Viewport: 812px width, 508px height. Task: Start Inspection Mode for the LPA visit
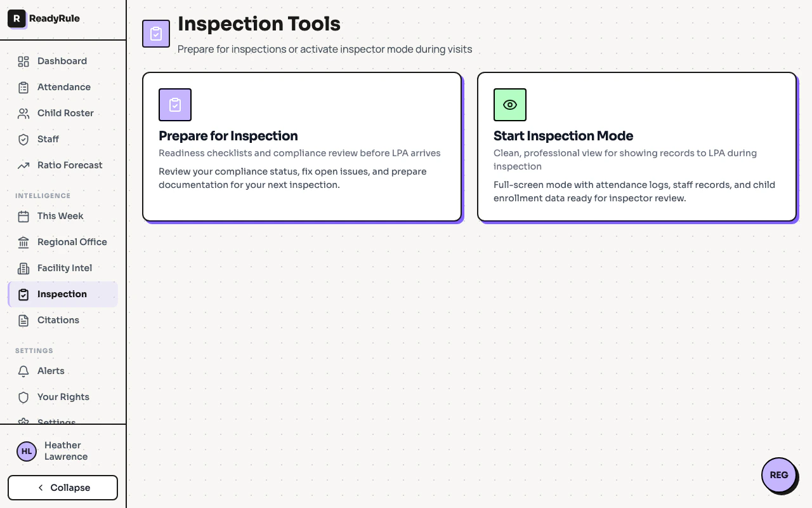point(637,147)
